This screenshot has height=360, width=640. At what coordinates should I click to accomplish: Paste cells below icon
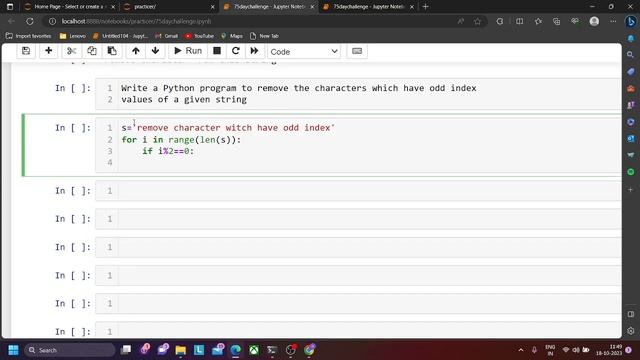coord(112,51)
